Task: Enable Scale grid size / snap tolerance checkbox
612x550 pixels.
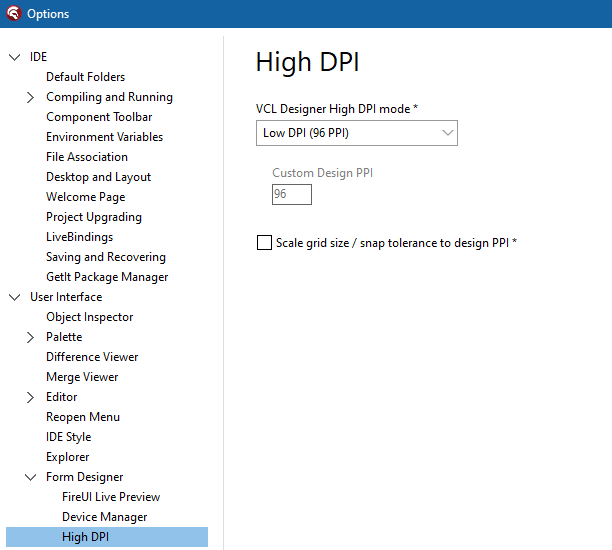Action: [264, 242]
